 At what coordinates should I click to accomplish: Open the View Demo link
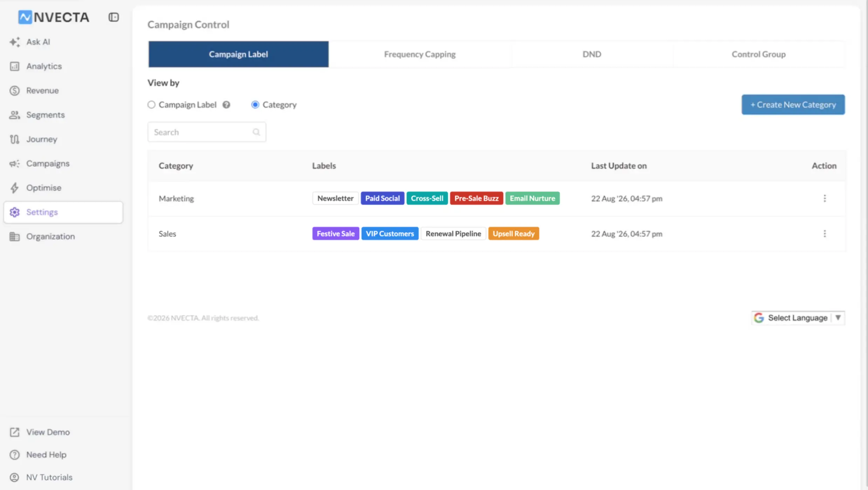click(48, 432)
